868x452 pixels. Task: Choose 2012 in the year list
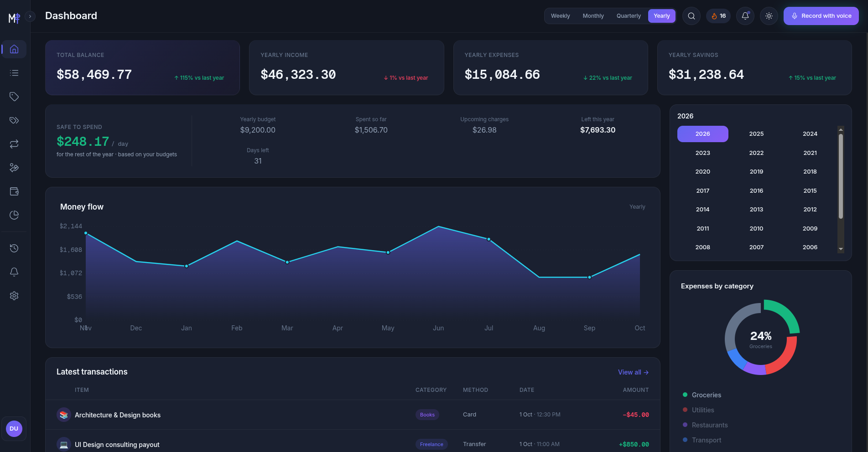pyautogui.click(x=810, y=210)
